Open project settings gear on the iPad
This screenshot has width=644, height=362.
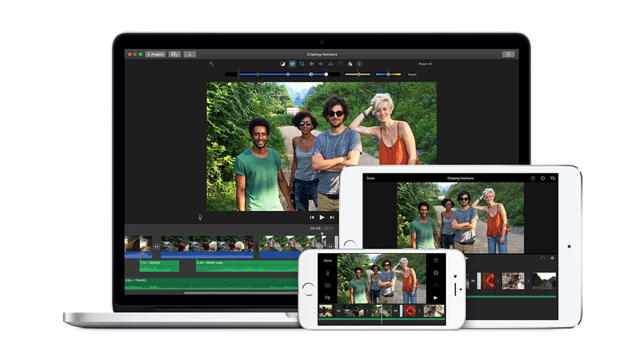[x=543, y=178]
